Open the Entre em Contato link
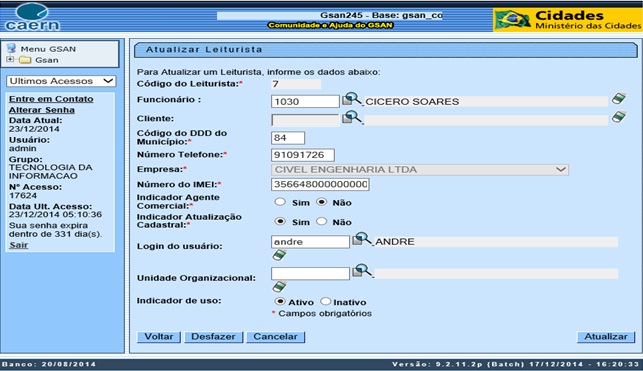The image size is (643, 371). [x=51, y=99]
